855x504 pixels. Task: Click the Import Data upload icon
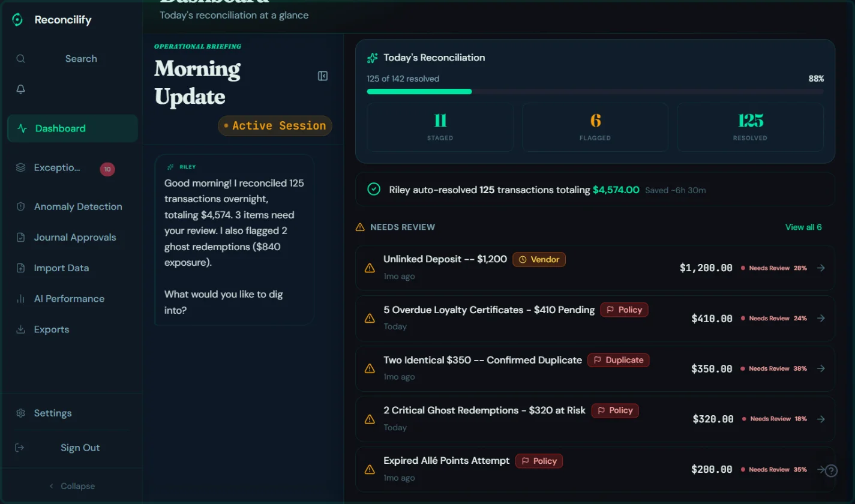tap(20, 268)
